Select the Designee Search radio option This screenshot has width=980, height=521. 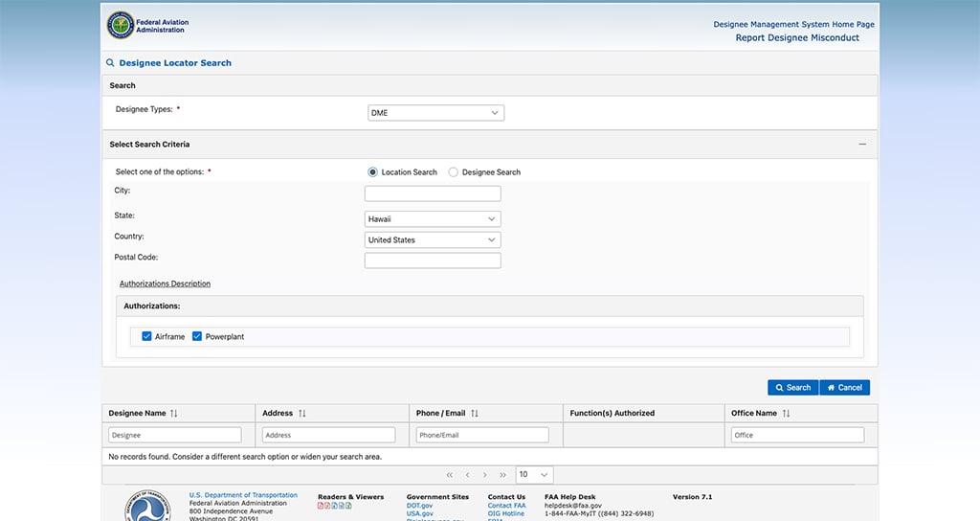[x=454, y=172]
